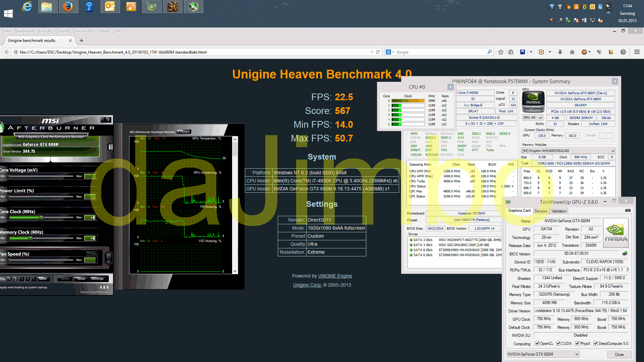Click the Core Clock slider handle
Viewport: 644px width, 362px height.
[x=41, y=218]
